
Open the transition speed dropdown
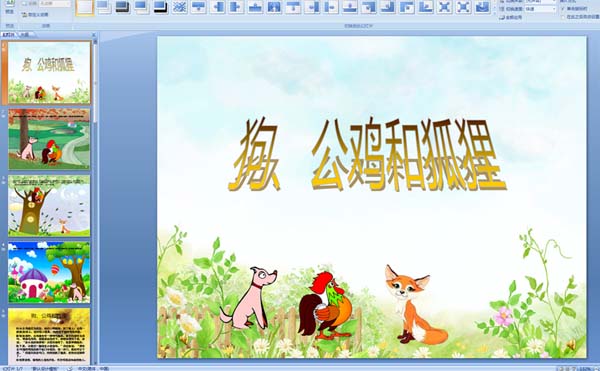coord(540,8)
